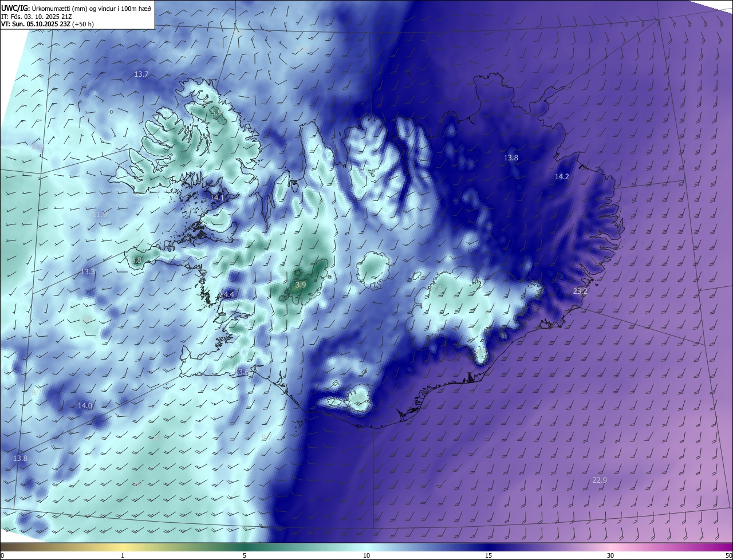Click the initial time line "IT: Fös. 03. 10. 2025 21Z"
Viewport: 733px width, 560px height.
tap(38, 16)
